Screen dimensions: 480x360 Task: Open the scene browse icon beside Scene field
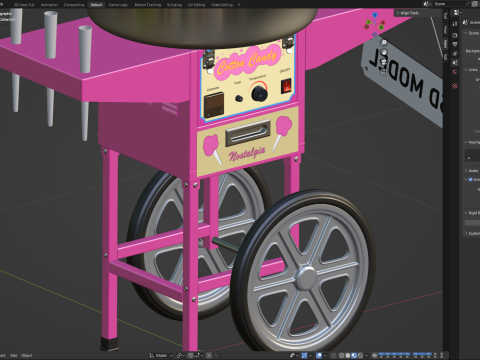pos(427,4)
